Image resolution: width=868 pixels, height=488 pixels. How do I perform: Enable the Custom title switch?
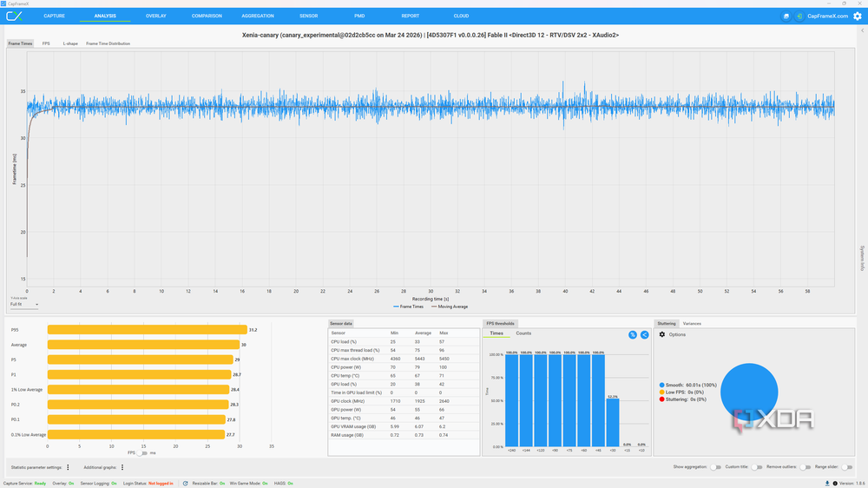pos(757,467)
